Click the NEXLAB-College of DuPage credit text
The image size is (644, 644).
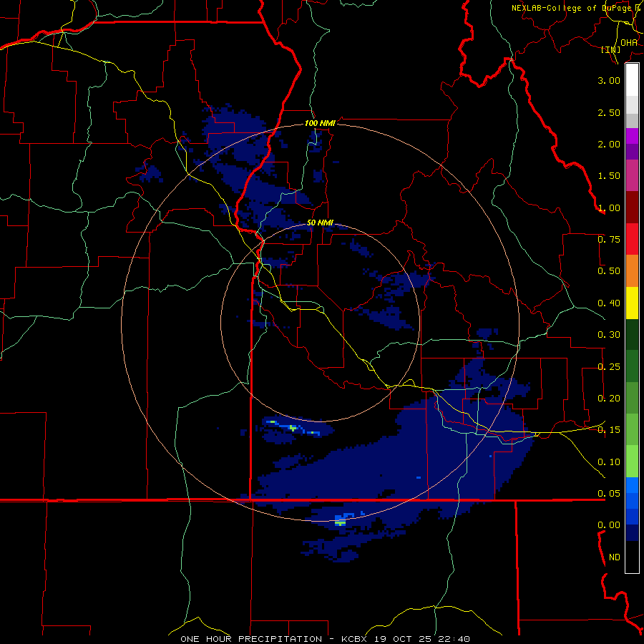pyautogui.click(x=577, y=8)
